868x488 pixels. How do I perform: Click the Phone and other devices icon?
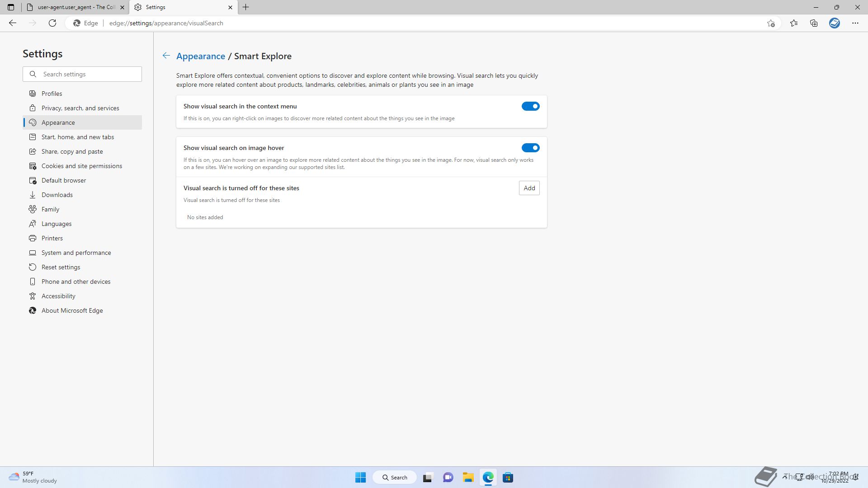tap(33, 282)
